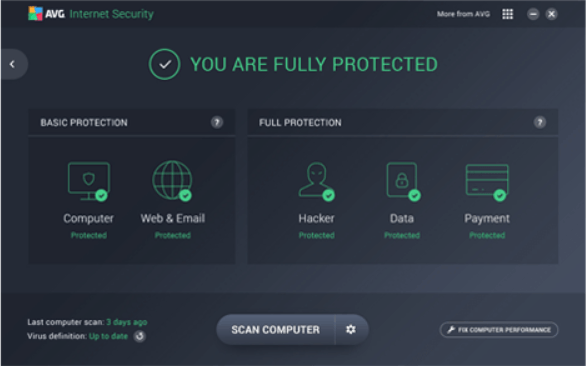Click YOU ARE FULLY PROTECTED headline
The width and height of the screenshot is (586, 366).
tap(314, 64)
